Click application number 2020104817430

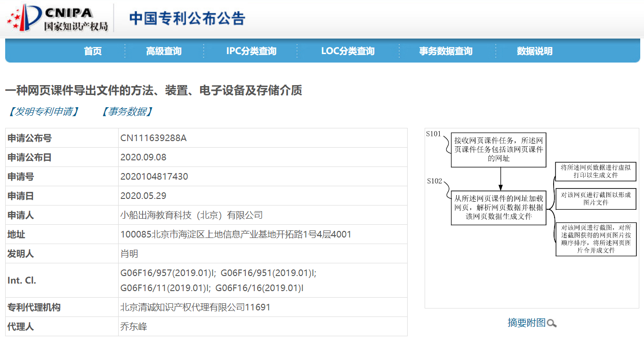coord(154,176)
